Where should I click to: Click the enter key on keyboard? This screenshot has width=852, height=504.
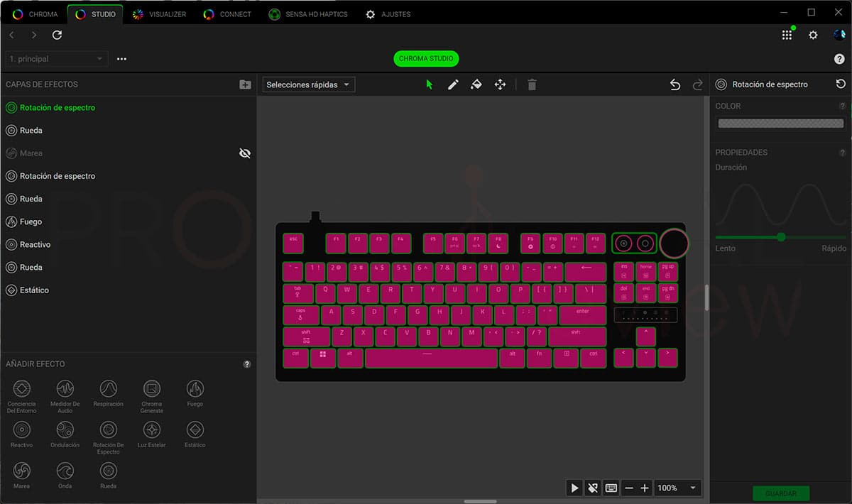582,315
